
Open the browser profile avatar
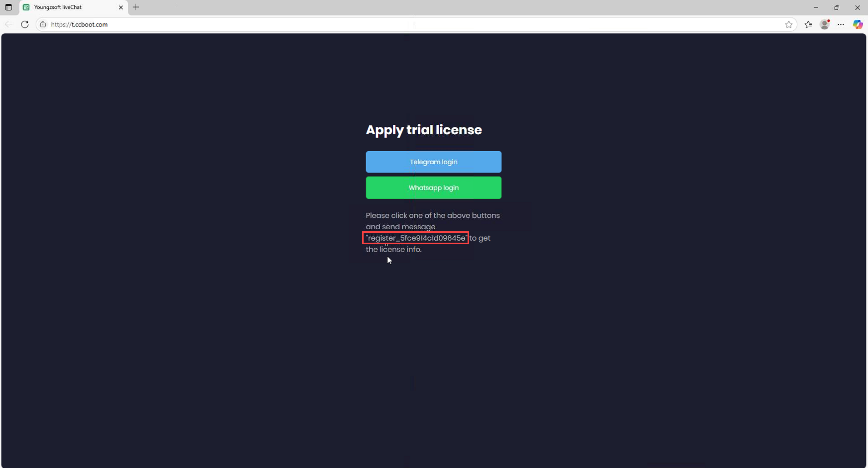pyautogui.click(x=825, y=24)
